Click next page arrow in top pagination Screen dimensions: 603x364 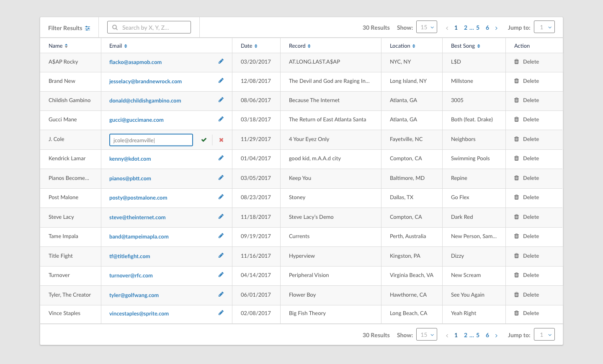(497, 28)
